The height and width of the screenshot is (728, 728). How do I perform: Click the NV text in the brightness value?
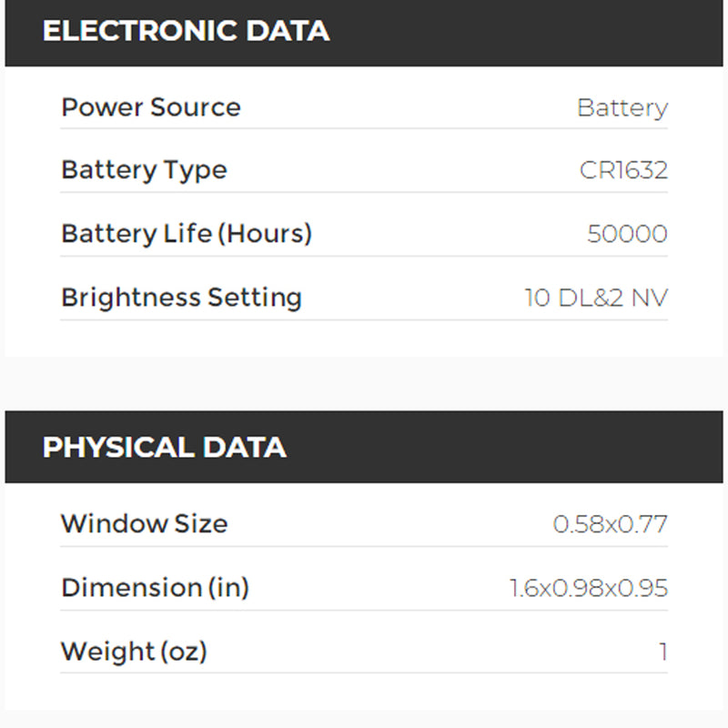point(650,298)
